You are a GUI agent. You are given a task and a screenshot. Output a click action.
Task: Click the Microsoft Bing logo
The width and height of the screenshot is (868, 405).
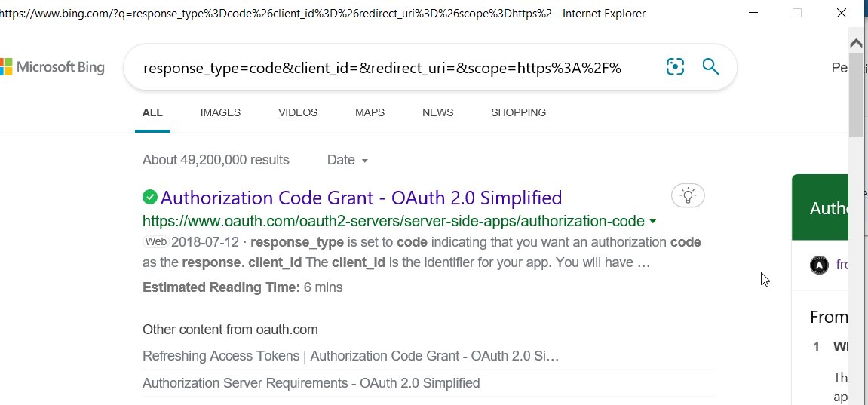tap(52, 68)
